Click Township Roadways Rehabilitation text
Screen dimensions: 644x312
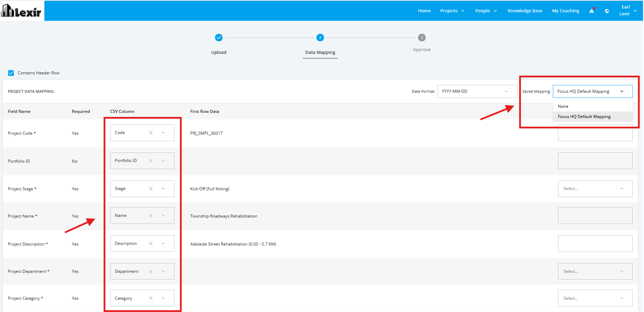tap(224, 216)
